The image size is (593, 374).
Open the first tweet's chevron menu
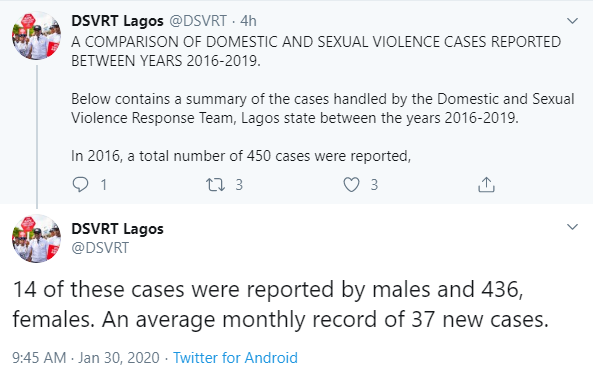pos(573,21)
